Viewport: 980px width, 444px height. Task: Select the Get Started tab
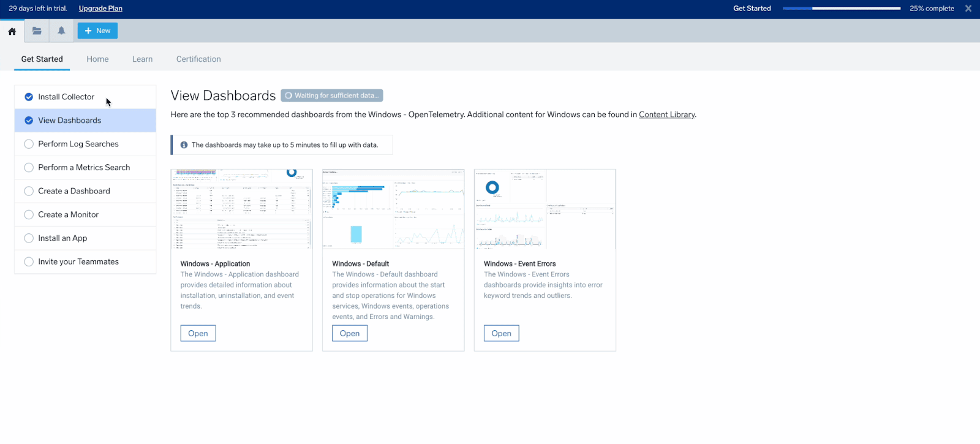42,59
